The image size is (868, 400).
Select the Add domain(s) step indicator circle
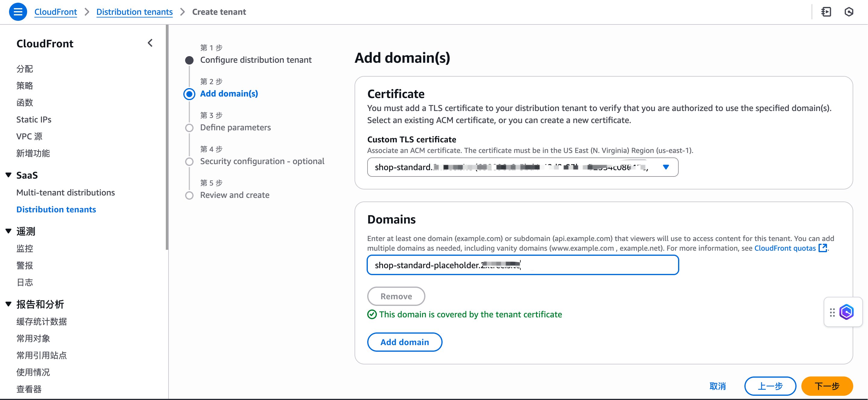[189, 94]
